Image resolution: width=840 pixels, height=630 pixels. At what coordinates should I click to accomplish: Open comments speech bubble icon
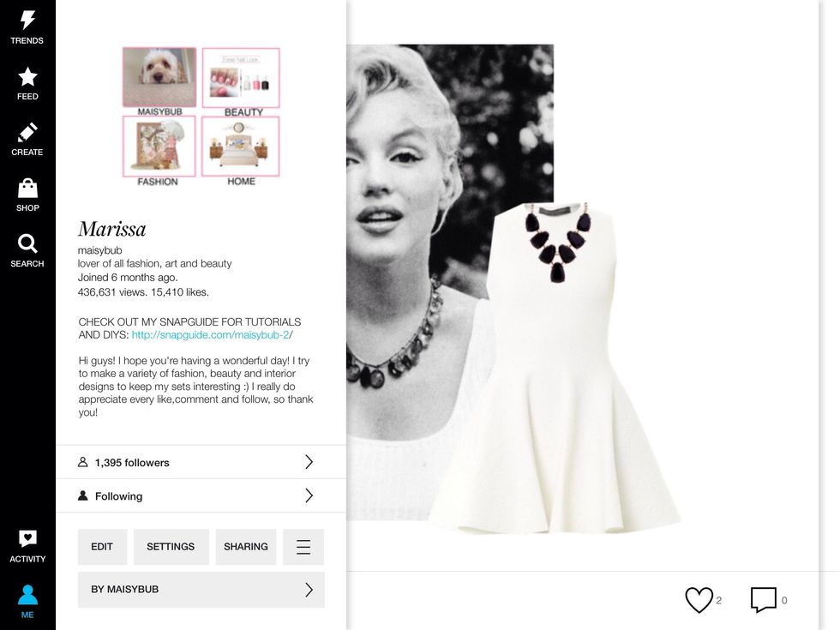[764, 600]
